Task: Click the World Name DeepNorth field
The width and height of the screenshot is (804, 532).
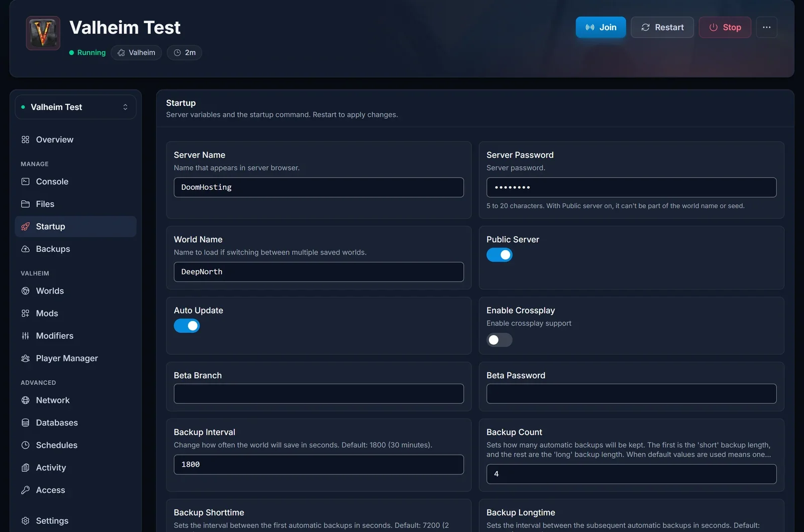Action: (319, 272)
